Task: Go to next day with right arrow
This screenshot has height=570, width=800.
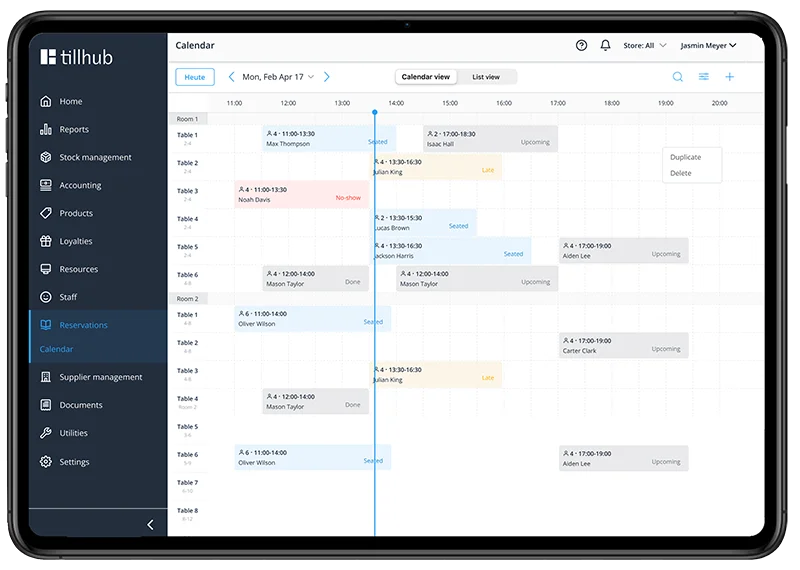Action: pos(326,77)
